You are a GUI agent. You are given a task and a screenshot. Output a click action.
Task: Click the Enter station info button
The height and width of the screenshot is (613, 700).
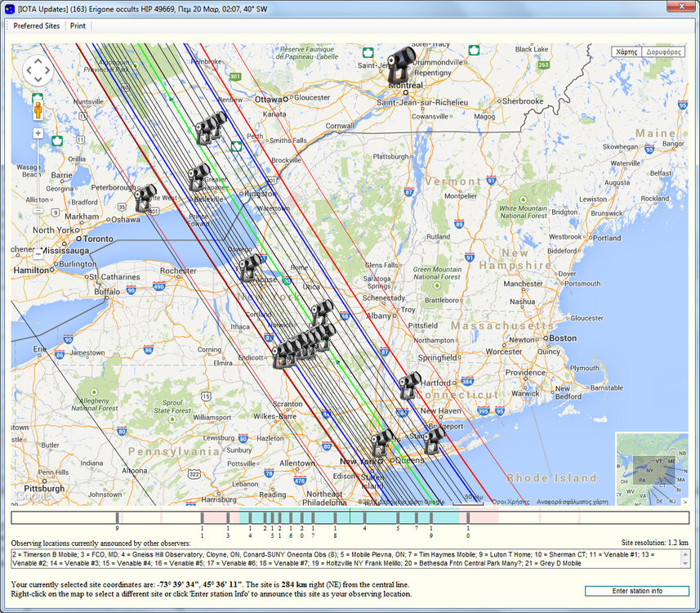pos(638,590)
